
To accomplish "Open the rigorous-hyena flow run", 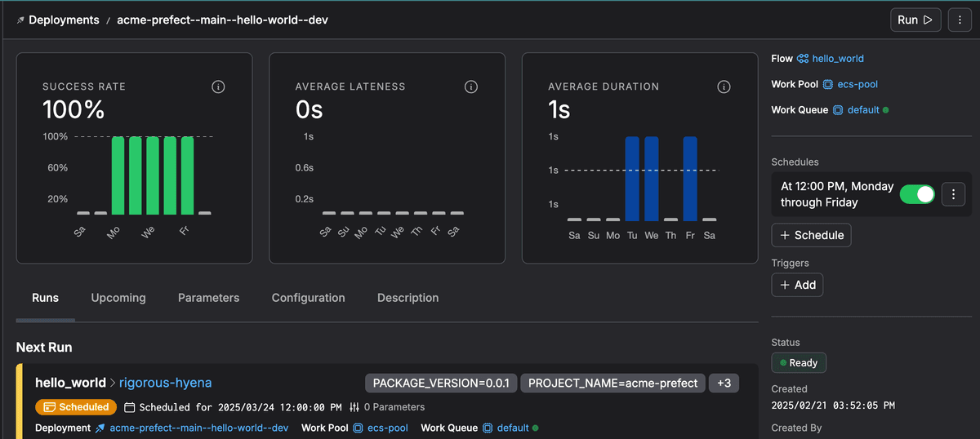I will 166,383.
